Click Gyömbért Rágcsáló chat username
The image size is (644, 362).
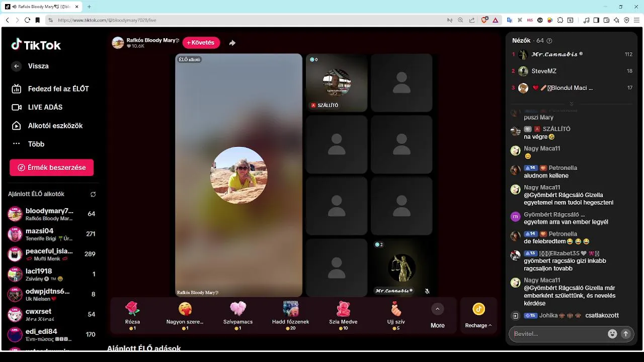click(x=554, y=214)
